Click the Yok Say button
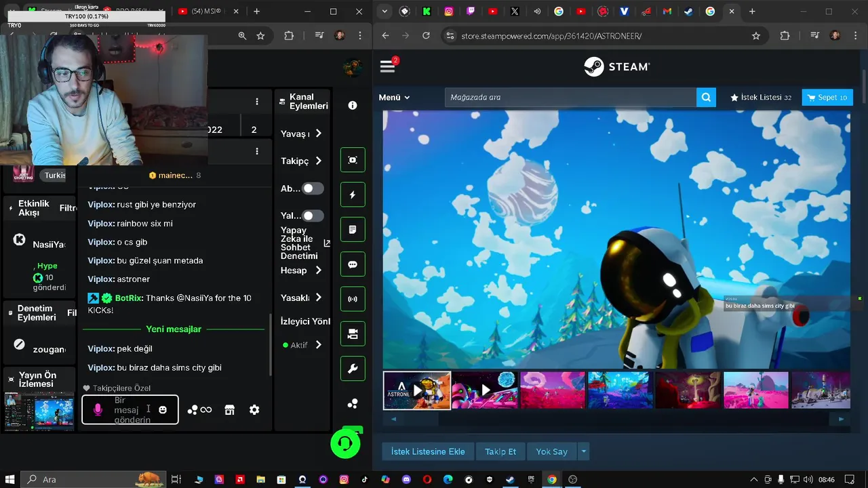This screenshot has height=488, width=868. tap(551, 451)
